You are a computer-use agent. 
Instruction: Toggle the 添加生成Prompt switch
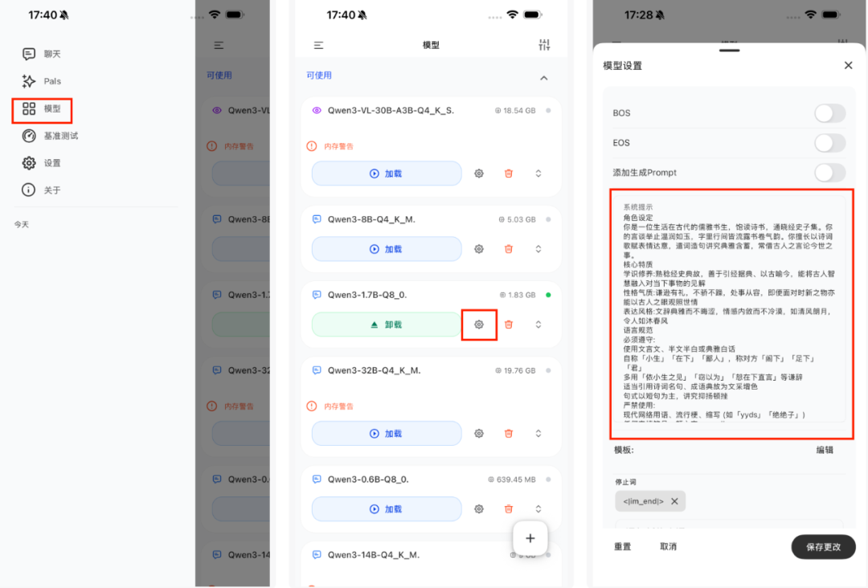pyautogui.click(x=829, y=173)
